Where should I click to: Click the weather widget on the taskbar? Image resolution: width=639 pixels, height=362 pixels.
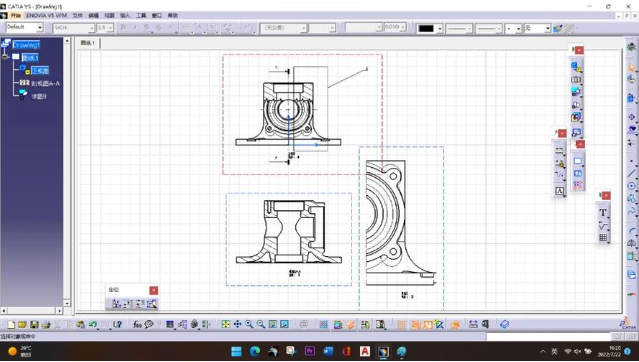tap(20, 351)
